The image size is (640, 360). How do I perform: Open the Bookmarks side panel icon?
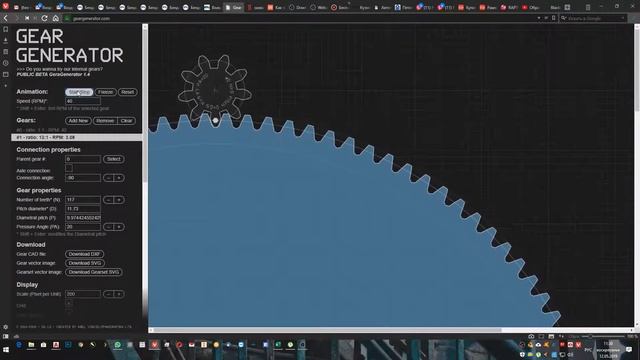click(x=5, y=29)
